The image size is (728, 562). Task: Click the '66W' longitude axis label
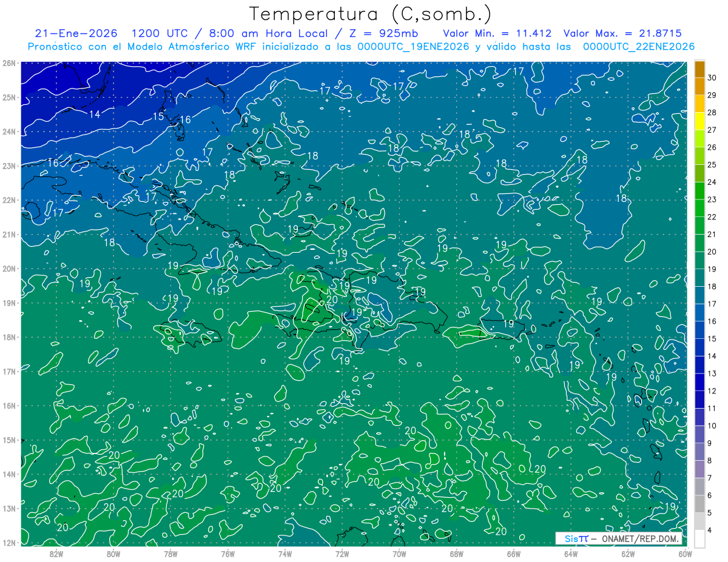[x=513, y=554]
